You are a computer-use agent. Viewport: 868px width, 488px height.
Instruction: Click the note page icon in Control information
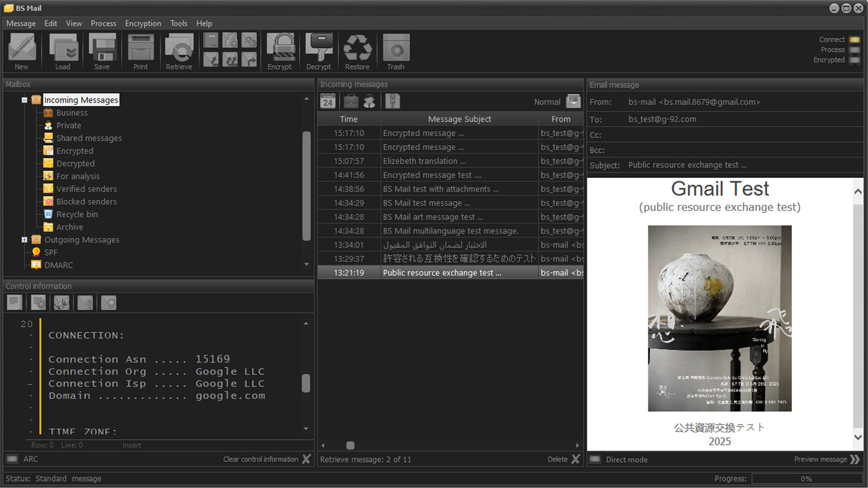coord(14,303)
